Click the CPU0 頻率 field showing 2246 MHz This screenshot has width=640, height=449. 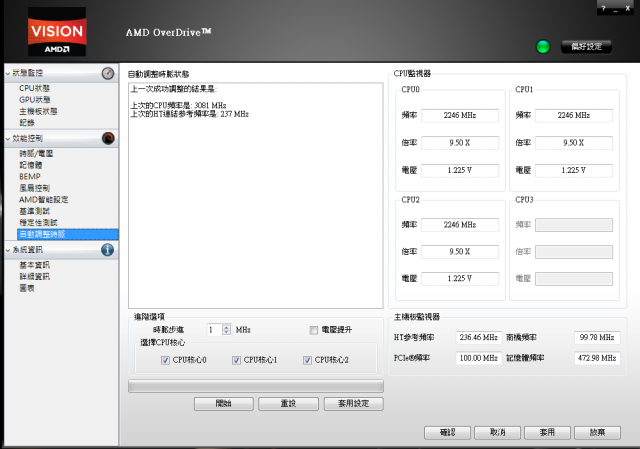pyautogui.click(x=460, y=116)
